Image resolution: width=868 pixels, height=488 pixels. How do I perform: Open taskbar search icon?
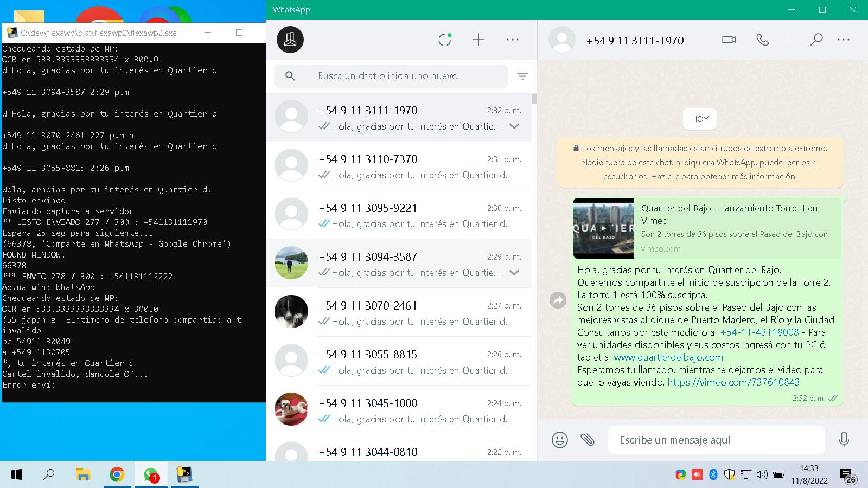[49, 475]
